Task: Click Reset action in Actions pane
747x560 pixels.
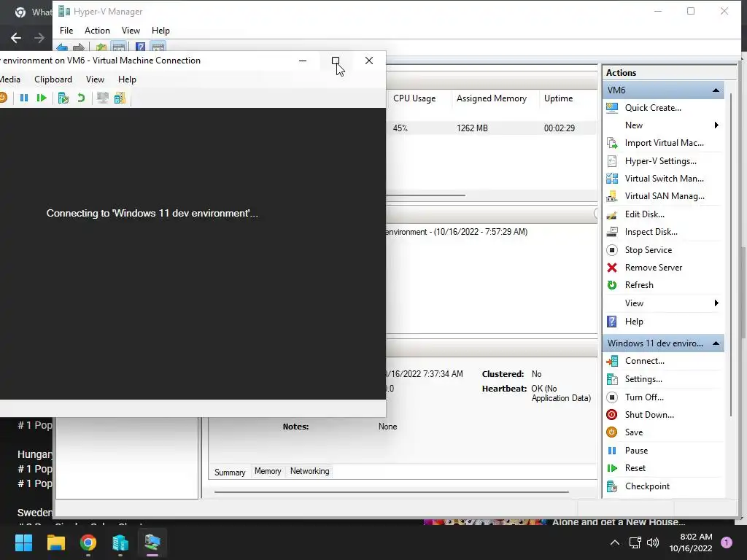Action: click(x=635, y=468)
